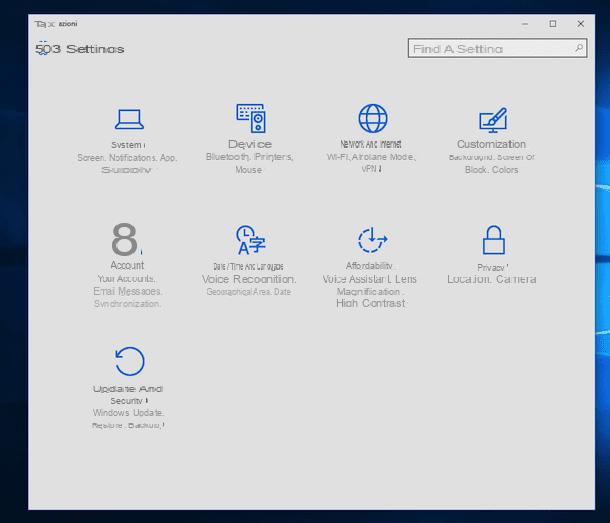Open the Privacy padlock icon
Viewport: 610px width, 523px height.
coord(494,240)
